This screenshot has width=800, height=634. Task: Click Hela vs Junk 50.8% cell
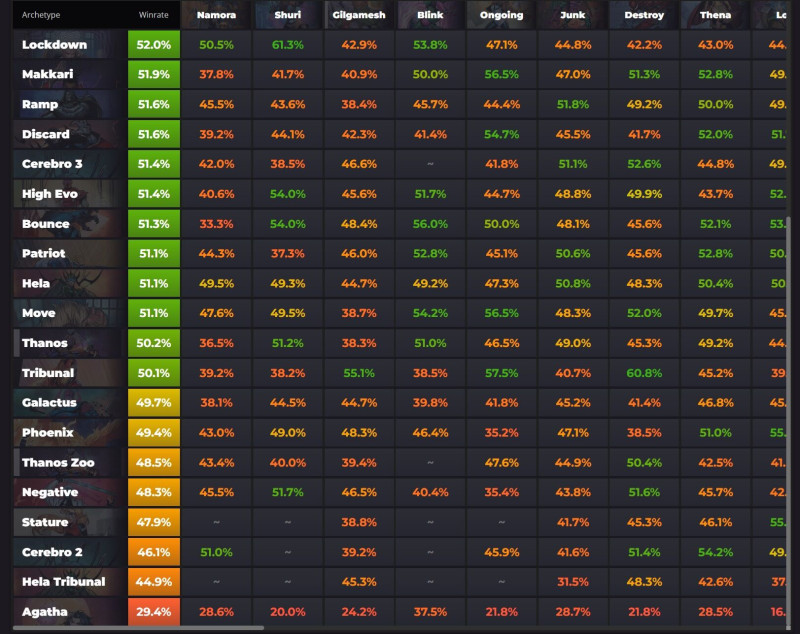coord(573,283)
